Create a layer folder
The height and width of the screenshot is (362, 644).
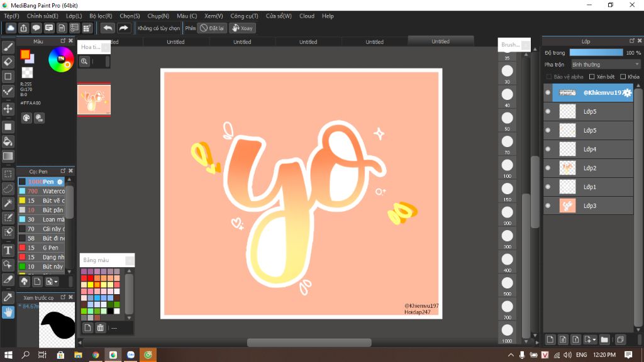point(604,339)
